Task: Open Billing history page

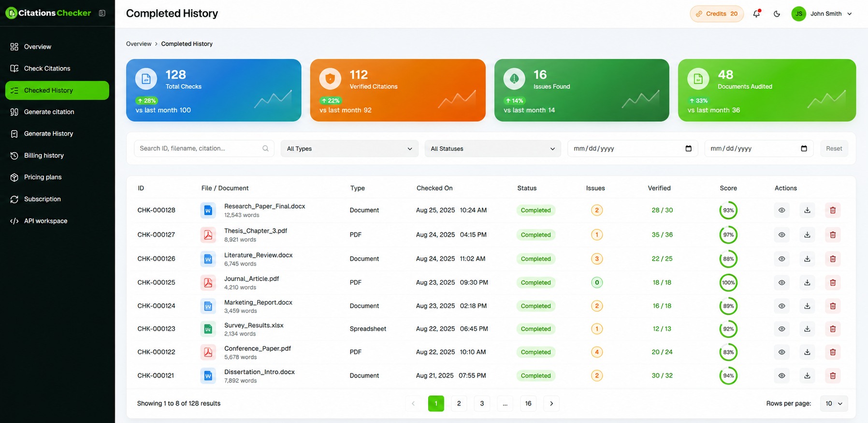Action: pyautogui.click(x=57, y=155)
